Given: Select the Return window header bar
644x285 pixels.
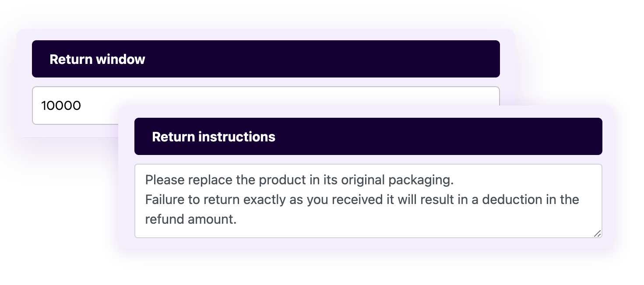Looking at the screenshot, I should (266, 59).
